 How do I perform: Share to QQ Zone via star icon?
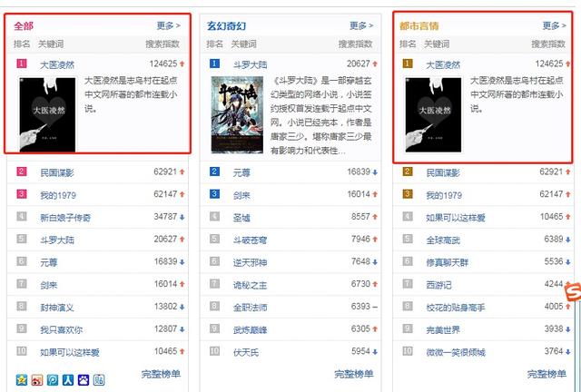point(22,380)
